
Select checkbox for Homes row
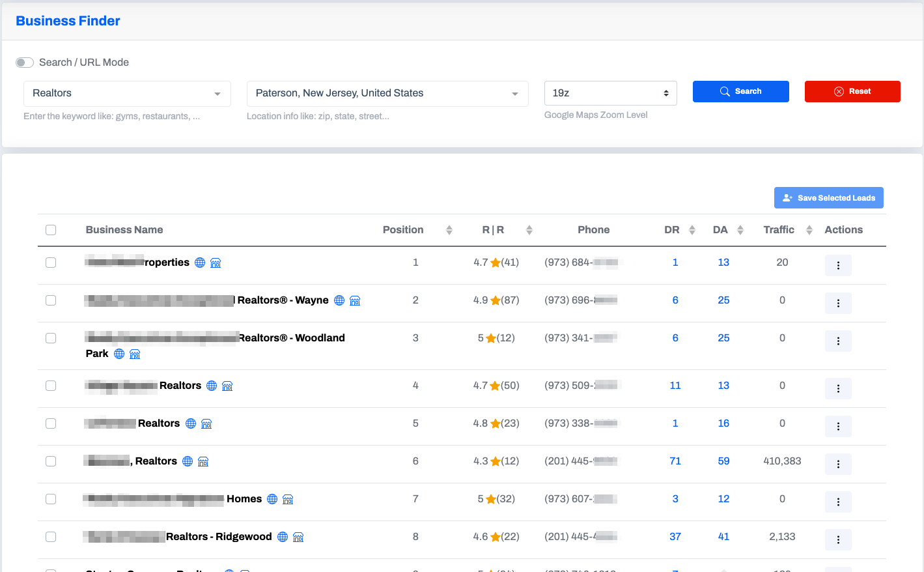51,499
